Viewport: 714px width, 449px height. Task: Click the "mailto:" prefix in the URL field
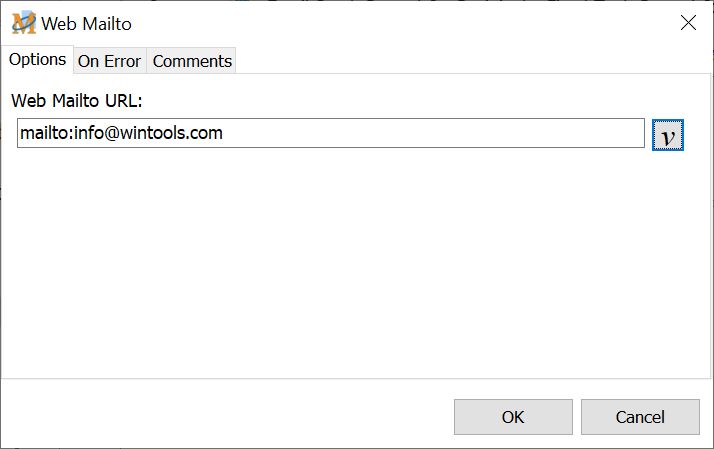[x=46, y=133]
